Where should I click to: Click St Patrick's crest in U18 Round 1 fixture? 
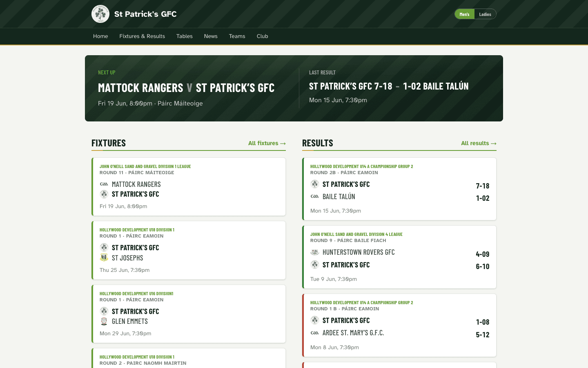104,247
